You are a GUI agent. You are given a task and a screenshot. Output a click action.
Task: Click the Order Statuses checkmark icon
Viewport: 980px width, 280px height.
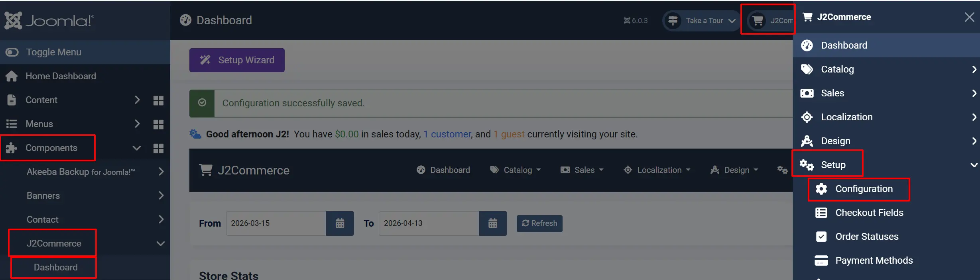(x=821, y=237)
